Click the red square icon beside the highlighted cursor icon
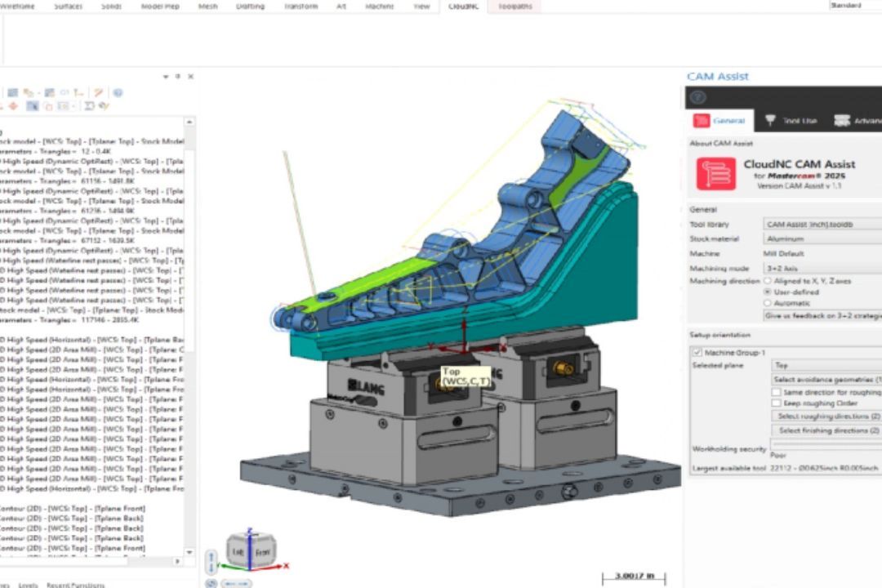The height and width of the screenshot is (588, 882). (x=48, y=106)
